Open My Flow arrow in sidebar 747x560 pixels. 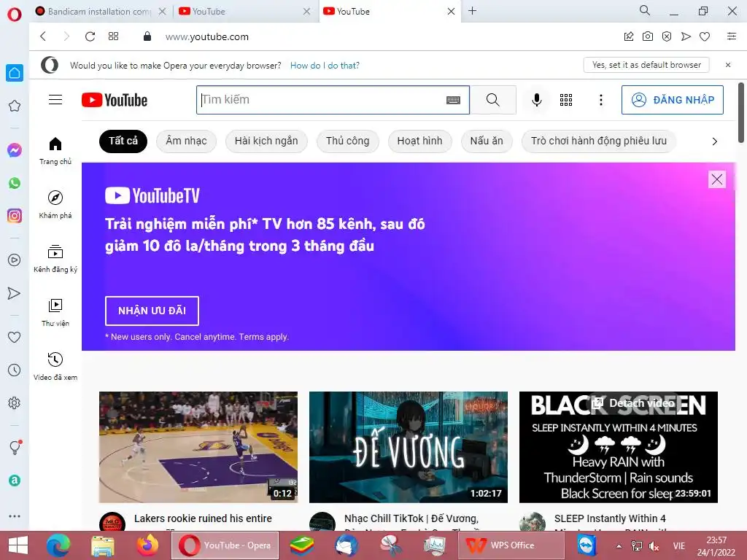(x=15, y=293)
